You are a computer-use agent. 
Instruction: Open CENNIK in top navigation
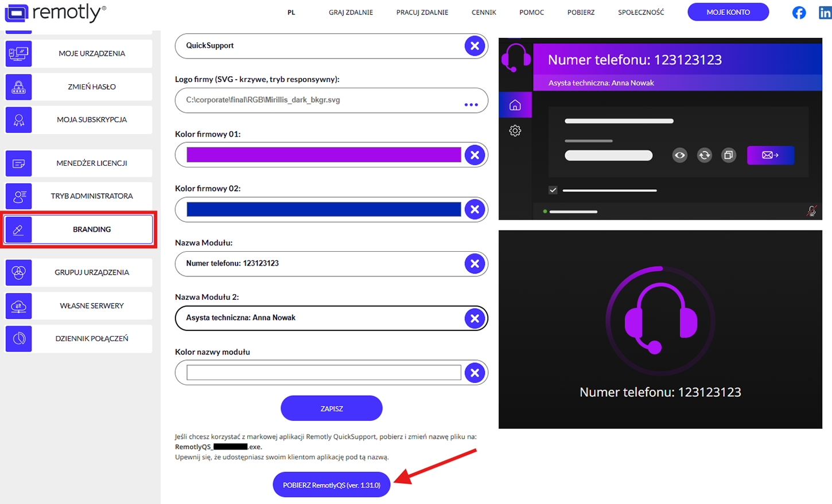tap(484, 13)
